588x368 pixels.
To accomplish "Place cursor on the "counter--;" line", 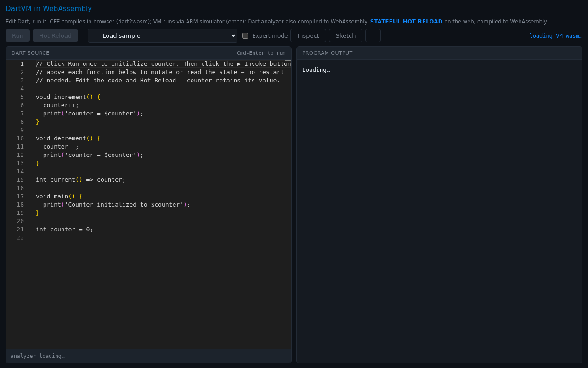I will pos(61,147).
